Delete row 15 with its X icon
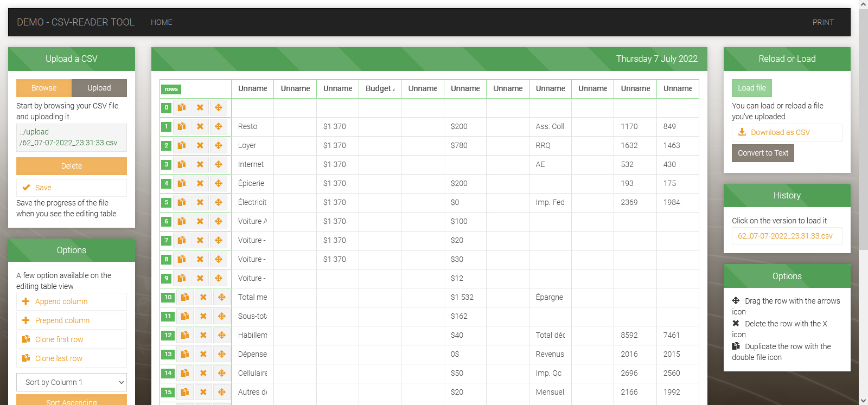Screen dimensions: 868x405 (203, 392)
